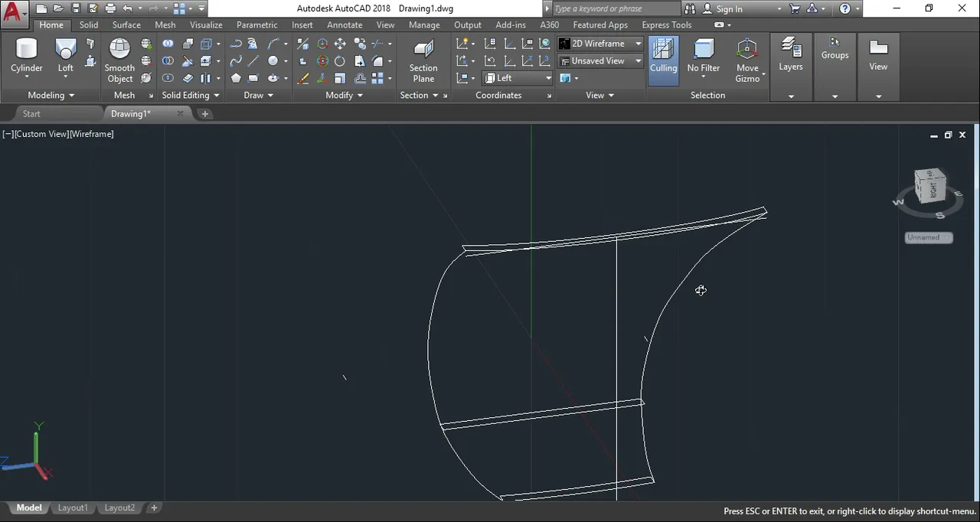Add a new drawing tab with plus
Screen dimensions: 980x522
click(204, 114)
